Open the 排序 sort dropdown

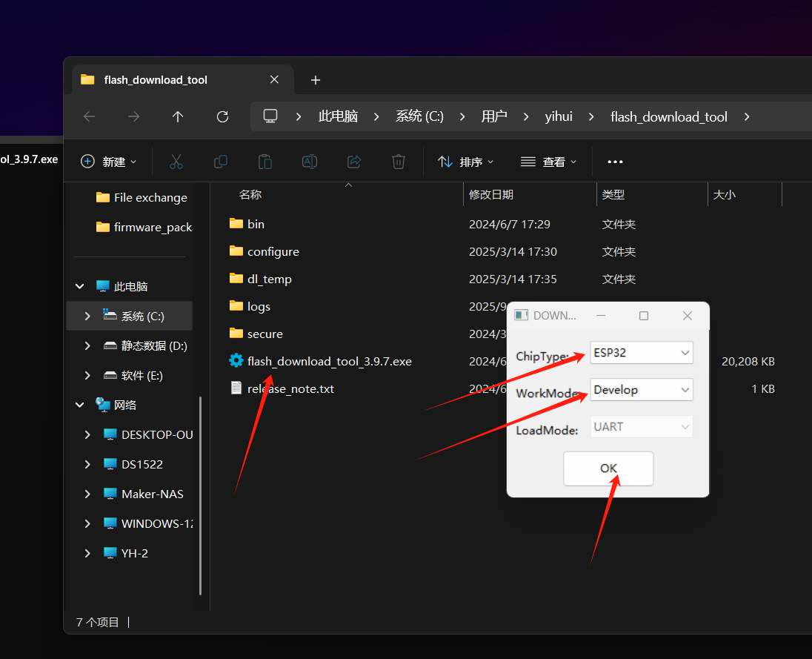[x=465, y=162]
